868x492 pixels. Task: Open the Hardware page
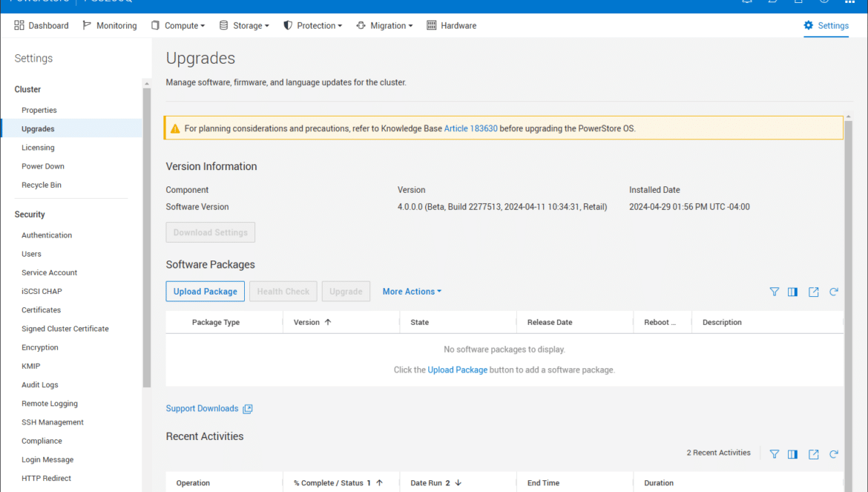click(x=451, y=25)
